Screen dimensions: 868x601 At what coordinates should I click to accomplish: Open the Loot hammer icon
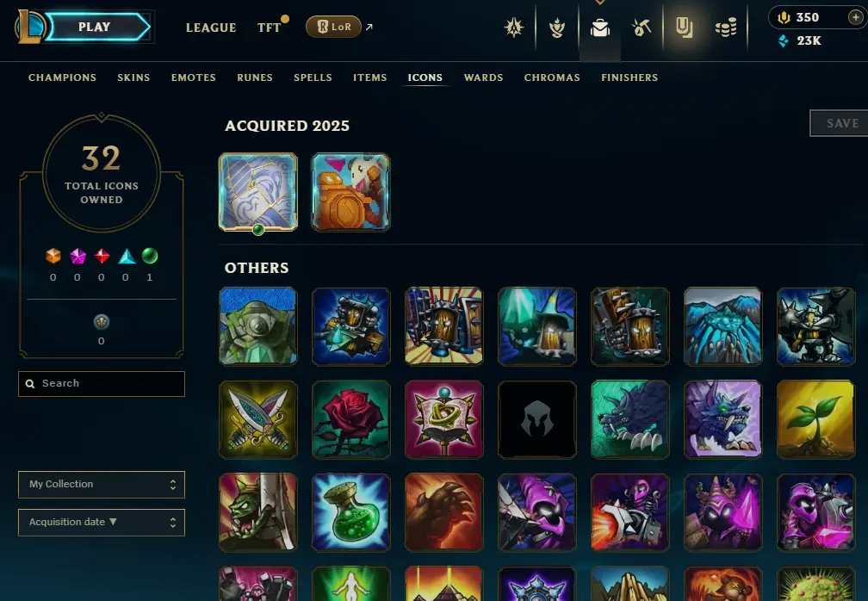tap(642, 27)
